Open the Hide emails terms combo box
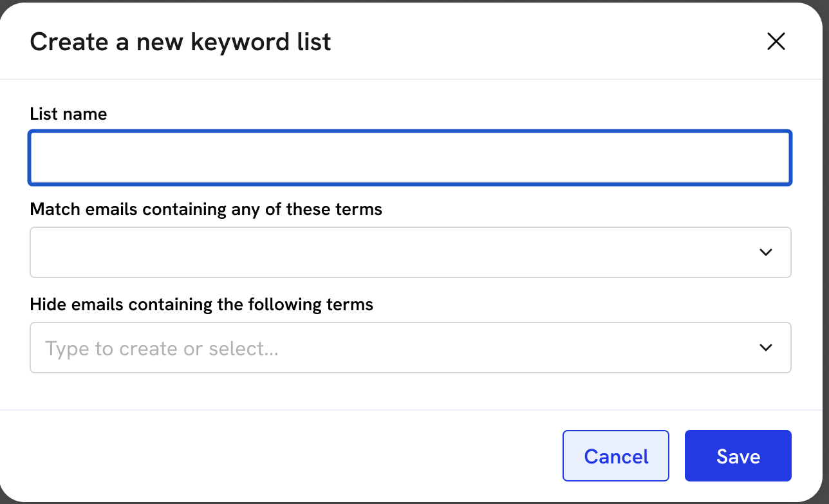Screen dimensions: 829x504 (393, 348)
